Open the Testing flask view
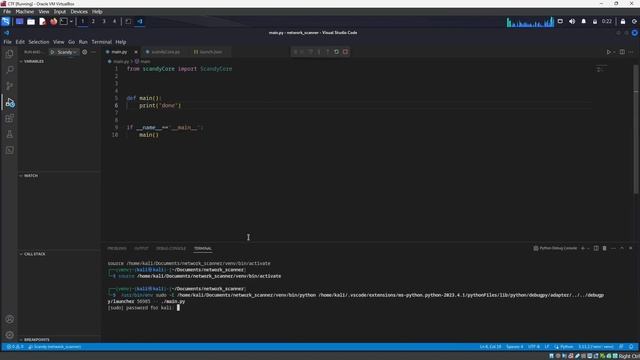 tap(9, 134)
